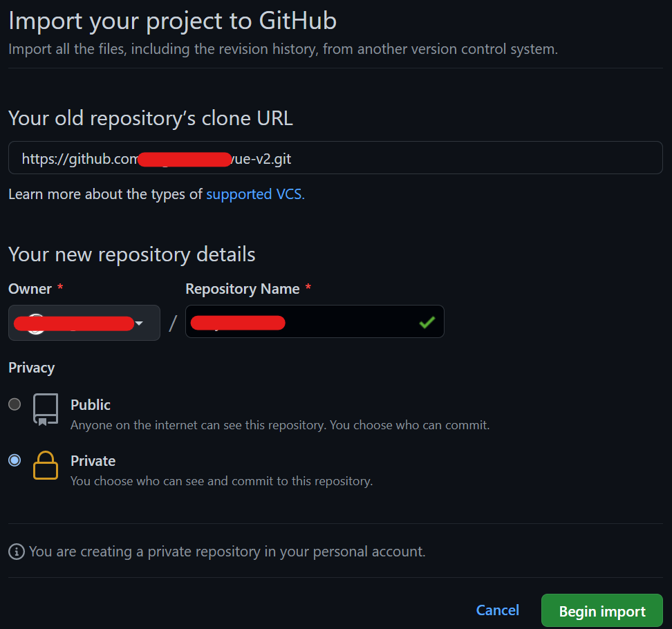
Task: Click the 'Privacy' section label
Action: 32,368
